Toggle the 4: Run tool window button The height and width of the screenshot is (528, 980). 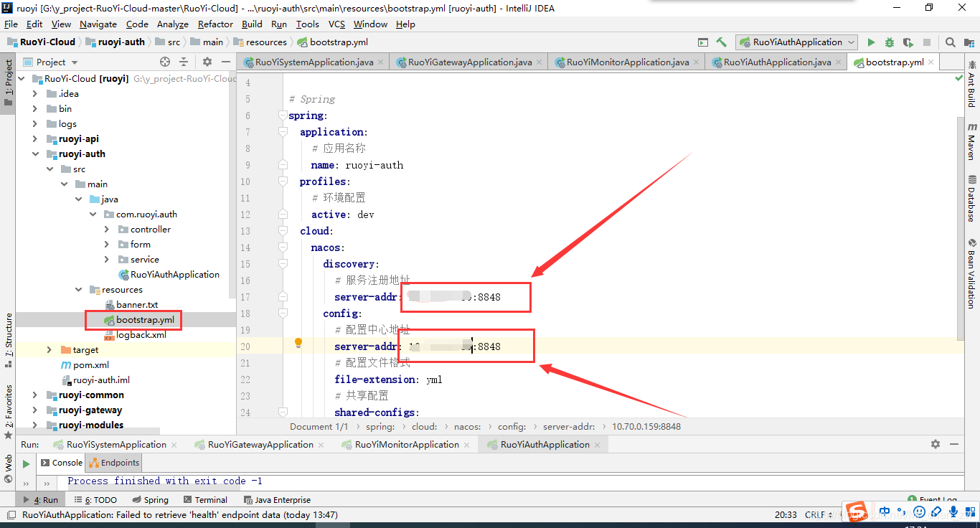coord(42,500)
